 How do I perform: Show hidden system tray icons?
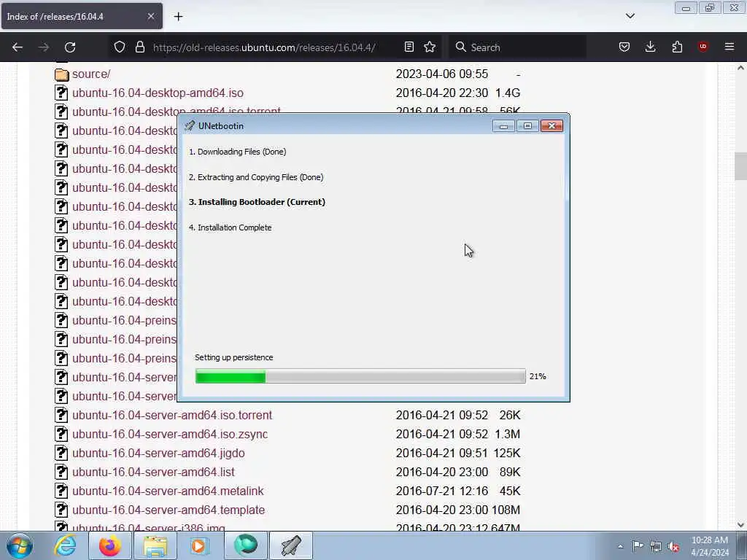tap(620, 546)
